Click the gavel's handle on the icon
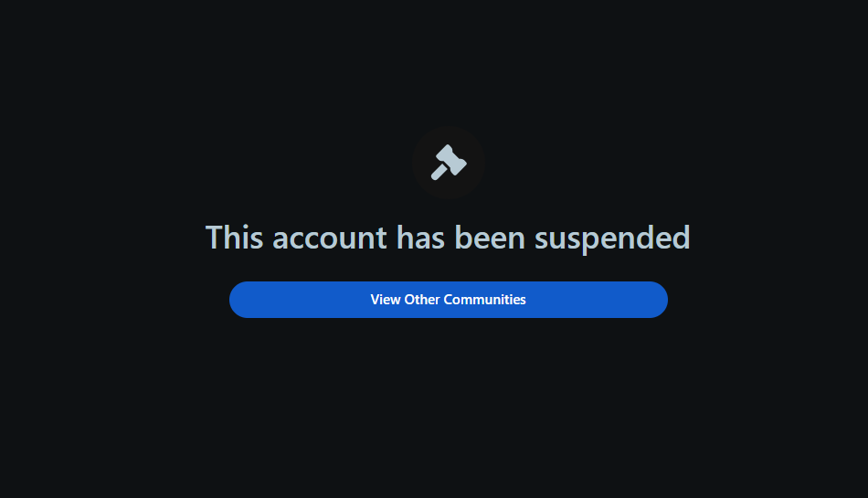 tap(439, 172)
